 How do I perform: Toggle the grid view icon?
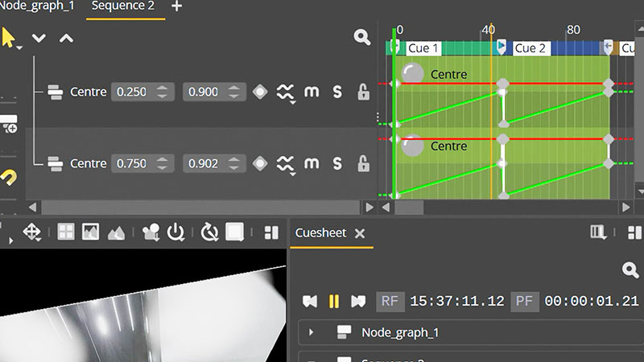tap(66, 232)
